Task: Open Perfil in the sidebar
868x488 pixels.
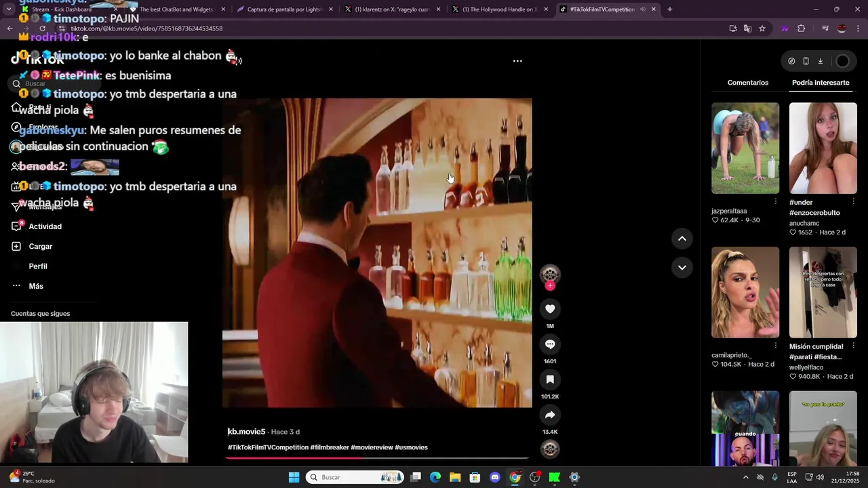Action: tap(38, 266)
